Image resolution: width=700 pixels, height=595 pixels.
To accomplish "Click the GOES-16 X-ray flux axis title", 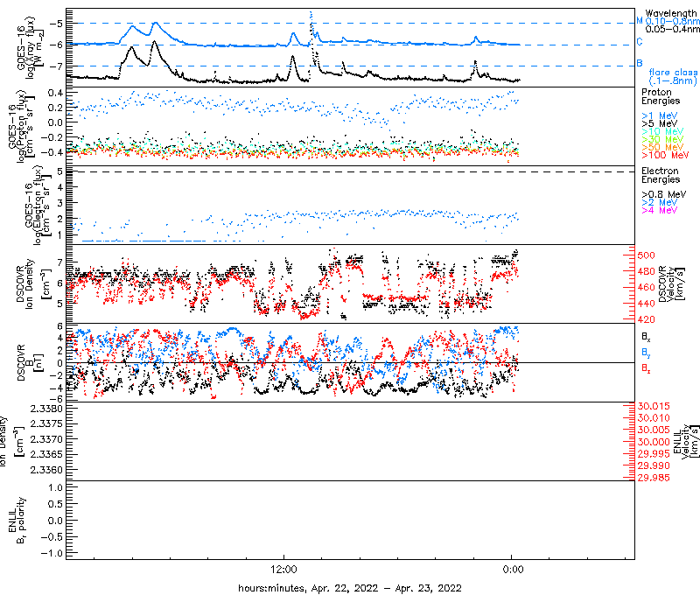I will [x=30, y=48].
